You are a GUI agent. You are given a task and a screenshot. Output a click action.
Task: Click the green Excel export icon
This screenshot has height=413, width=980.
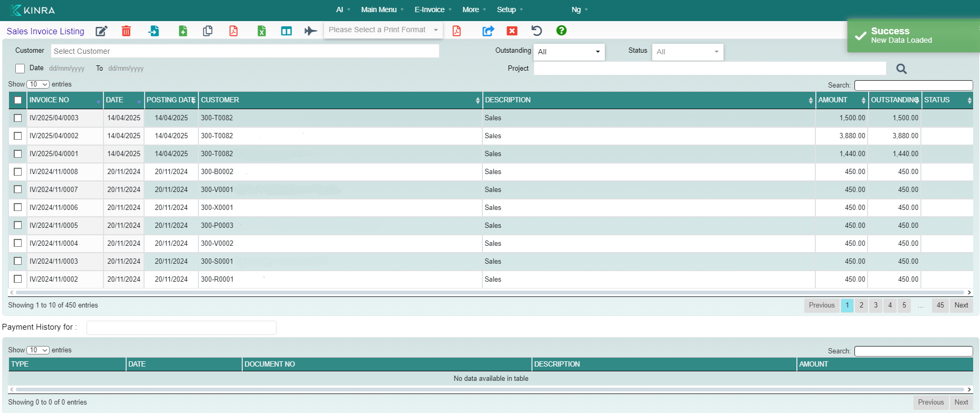coord(261,31)
